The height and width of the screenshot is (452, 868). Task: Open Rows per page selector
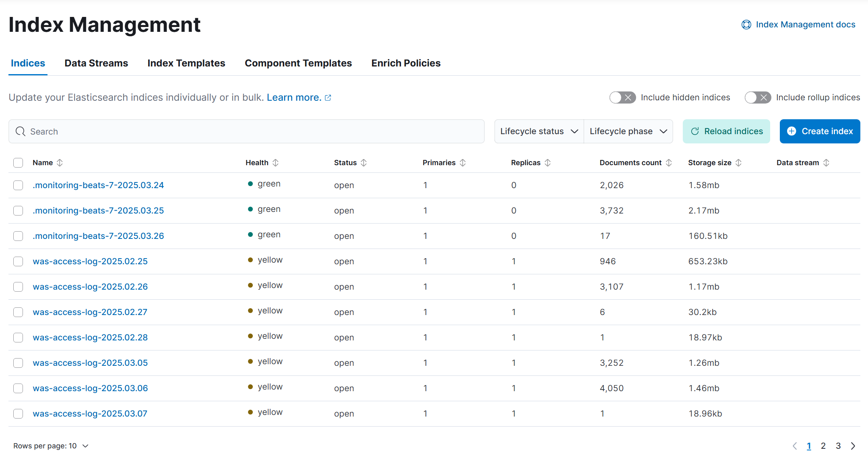50,446
